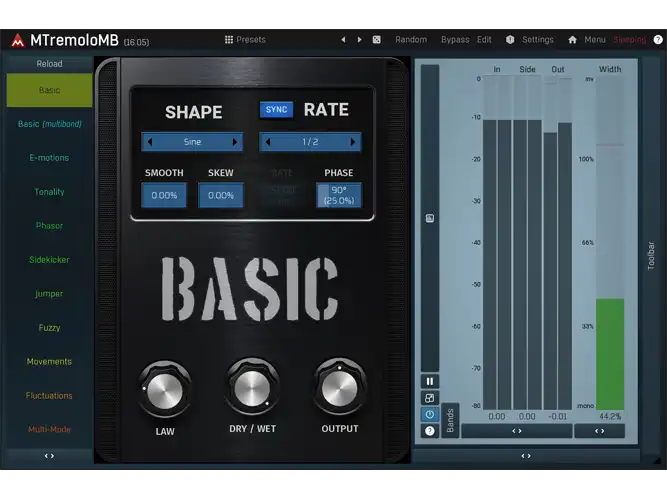
Task: Toggle Bypass in the top bar
Action: (455, 40)
